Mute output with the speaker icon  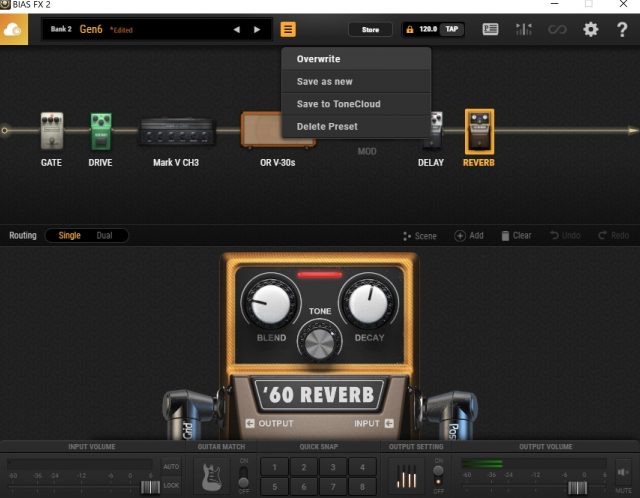click(623, 472)
